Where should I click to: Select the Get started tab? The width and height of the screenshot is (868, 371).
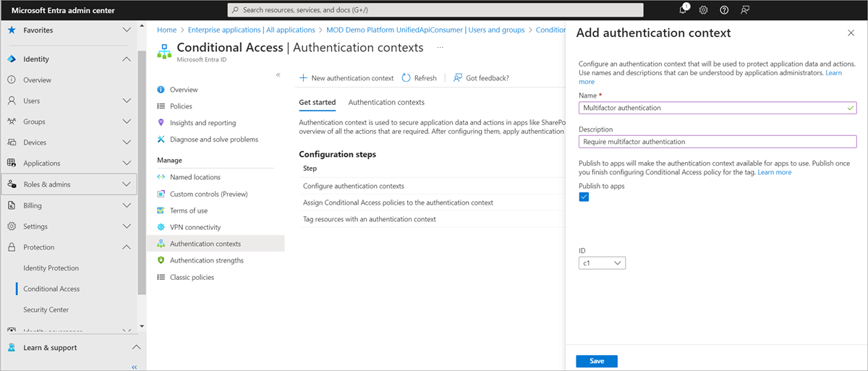317,103
